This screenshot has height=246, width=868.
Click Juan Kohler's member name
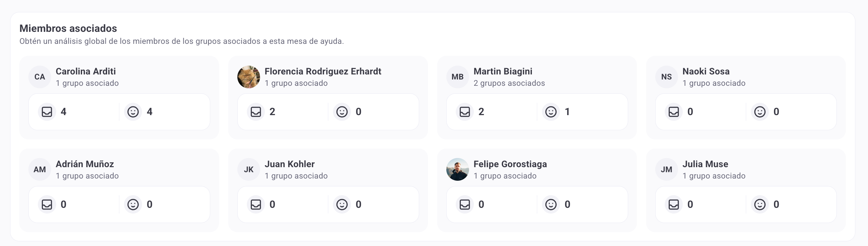click(289, 164)
